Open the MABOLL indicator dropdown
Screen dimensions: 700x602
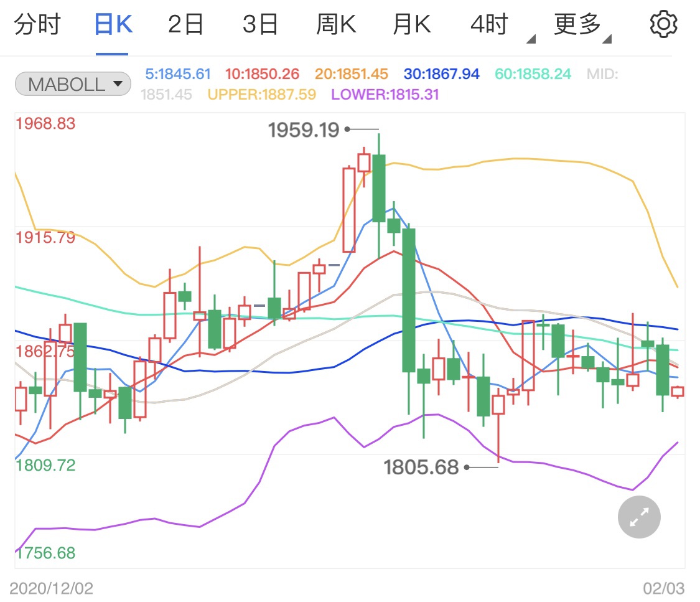click(x=73, y=84)
